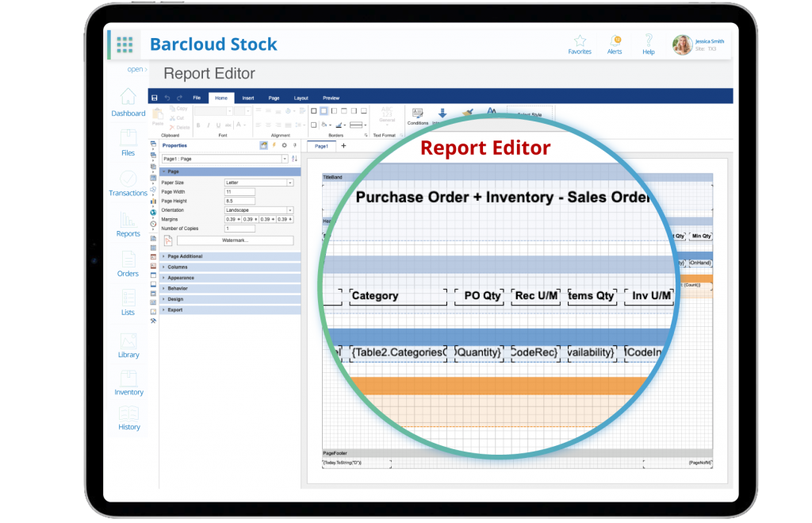Open the tools wrench icon in the toolbox
The image size is (812, 523).
pyautogui.click(x=153, y=321)
